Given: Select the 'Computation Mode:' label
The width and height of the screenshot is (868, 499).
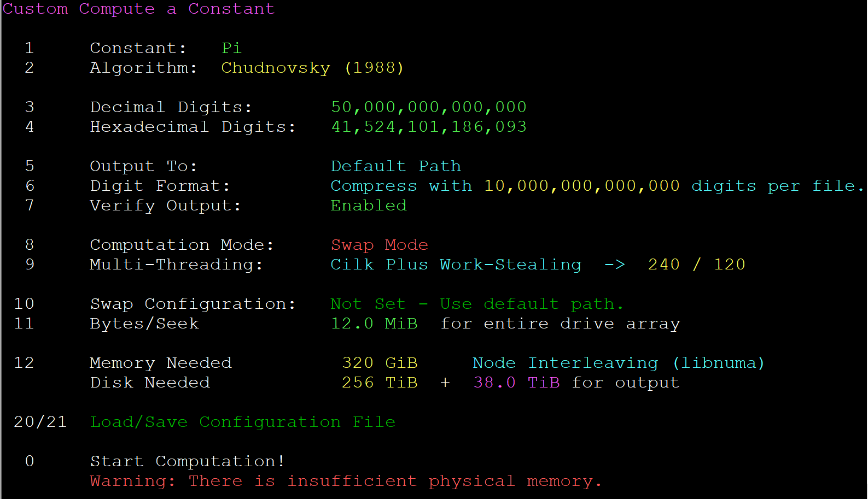Looking at the screenshot, I should [182, 245].
